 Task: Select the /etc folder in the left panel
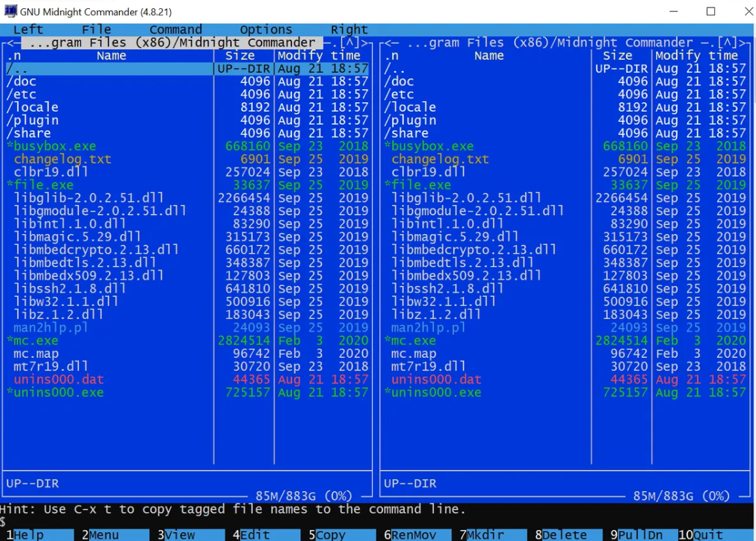188,95
